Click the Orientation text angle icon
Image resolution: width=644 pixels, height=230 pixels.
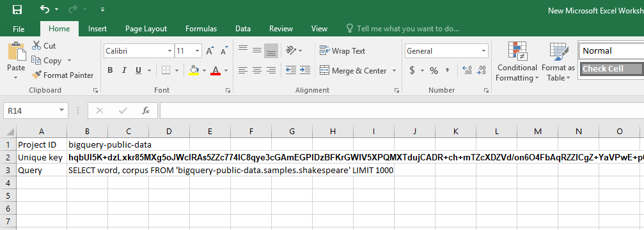coord(291,50)
